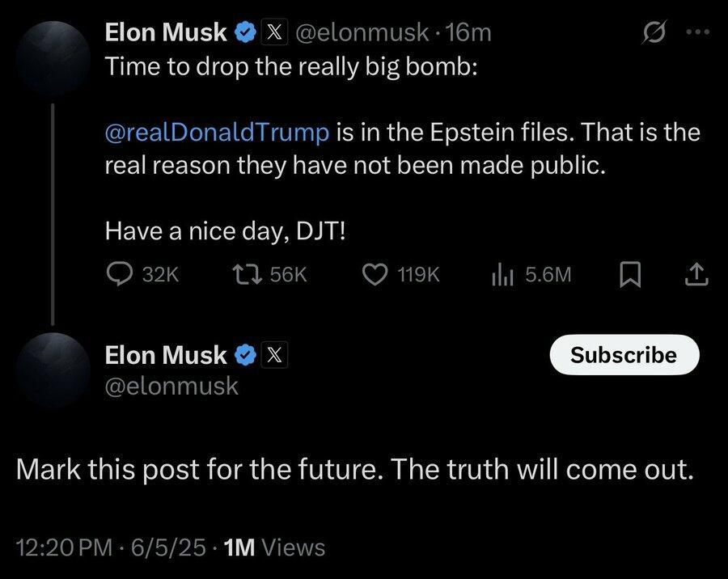The image size is (728, 579).
Task: Like the post with 119K likes
Action: (374, 275)
